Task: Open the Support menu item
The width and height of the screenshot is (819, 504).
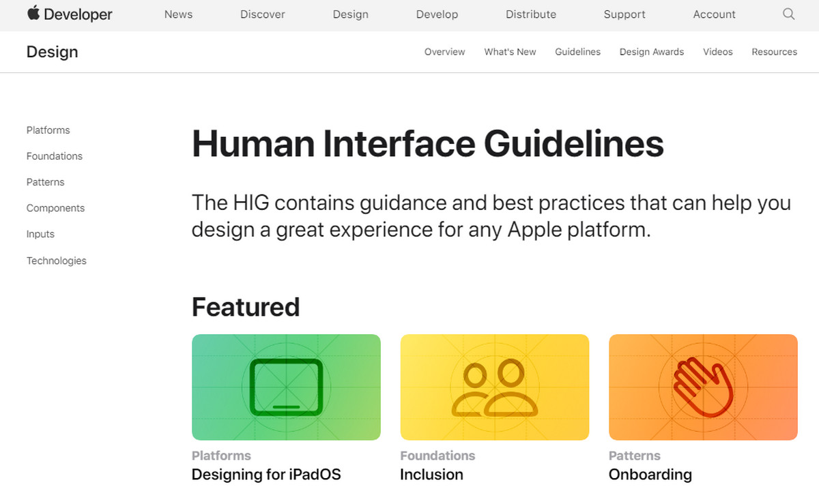Action: pyautogui.click(x=624, y=14)
